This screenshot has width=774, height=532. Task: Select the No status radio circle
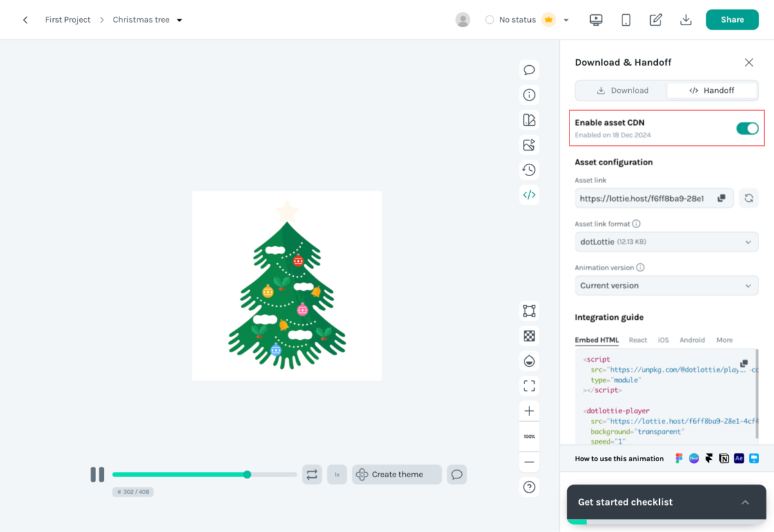[x=490, y=20]
